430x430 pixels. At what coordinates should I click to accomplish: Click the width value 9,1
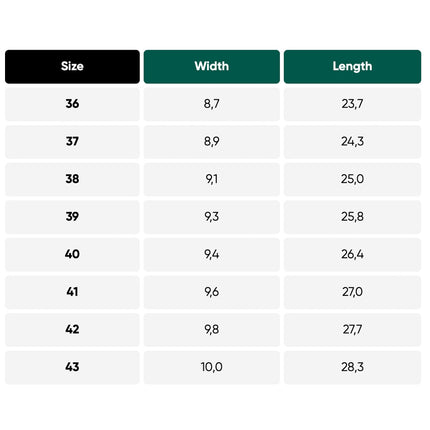coord(212,180)
